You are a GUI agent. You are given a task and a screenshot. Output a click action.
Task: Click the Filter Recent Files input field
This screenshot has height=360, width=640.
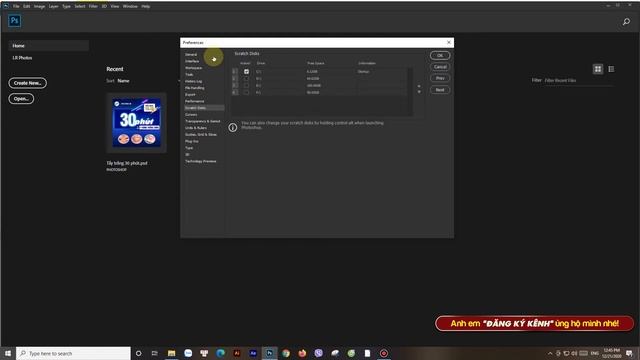click(x=578, y=80)
